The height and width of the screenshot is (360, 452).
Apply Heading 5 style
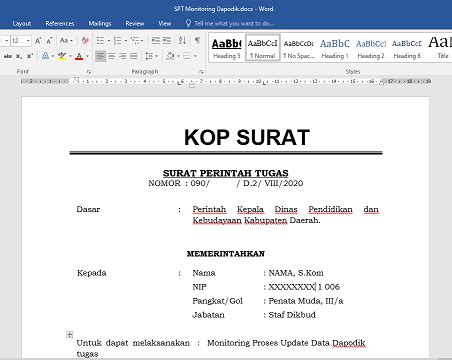[x=227, y=48]
